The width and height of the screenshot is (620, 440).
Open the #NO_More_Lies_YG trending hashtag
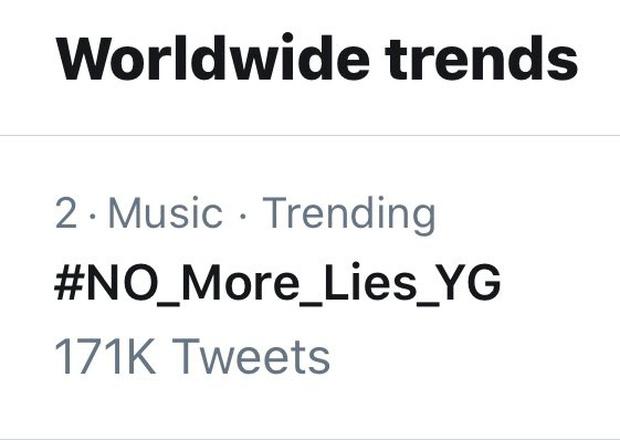(277, 285)
